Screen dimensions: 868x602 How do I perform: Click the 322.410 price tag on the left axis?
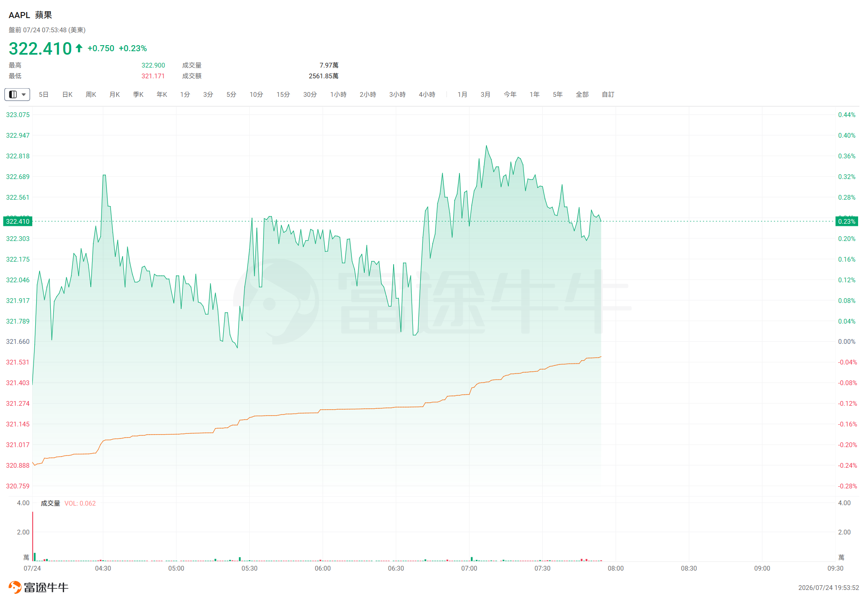coord(18,221)
